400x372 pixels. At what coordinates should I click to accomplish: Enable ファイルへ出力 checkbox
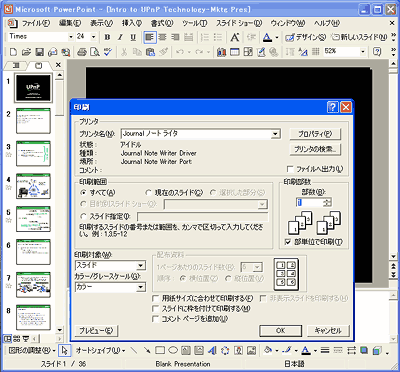[x=315, y=169]
